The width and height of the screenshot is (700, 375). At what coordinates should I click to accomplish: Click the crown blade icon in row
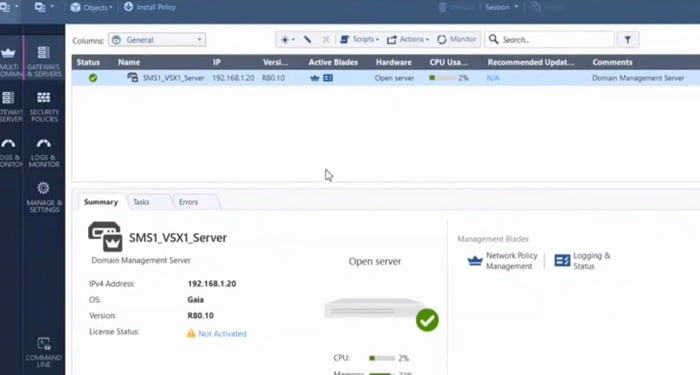(315, 78)
